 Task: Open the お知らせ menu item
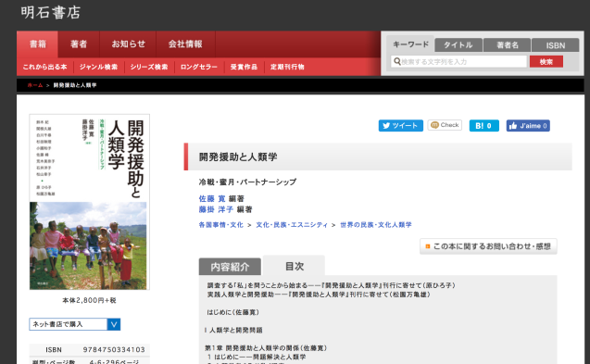[x=128, y=44]
